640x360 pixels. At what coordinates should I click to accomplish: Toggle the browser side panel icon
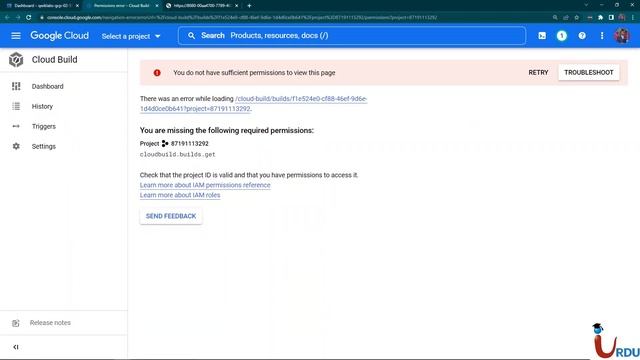click(611, 18)
